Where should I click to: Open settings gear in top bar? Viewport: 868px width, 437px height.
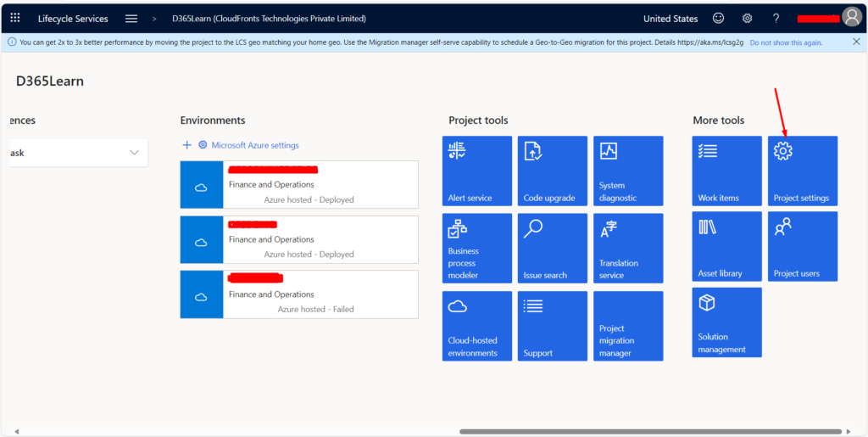[747, 19]
